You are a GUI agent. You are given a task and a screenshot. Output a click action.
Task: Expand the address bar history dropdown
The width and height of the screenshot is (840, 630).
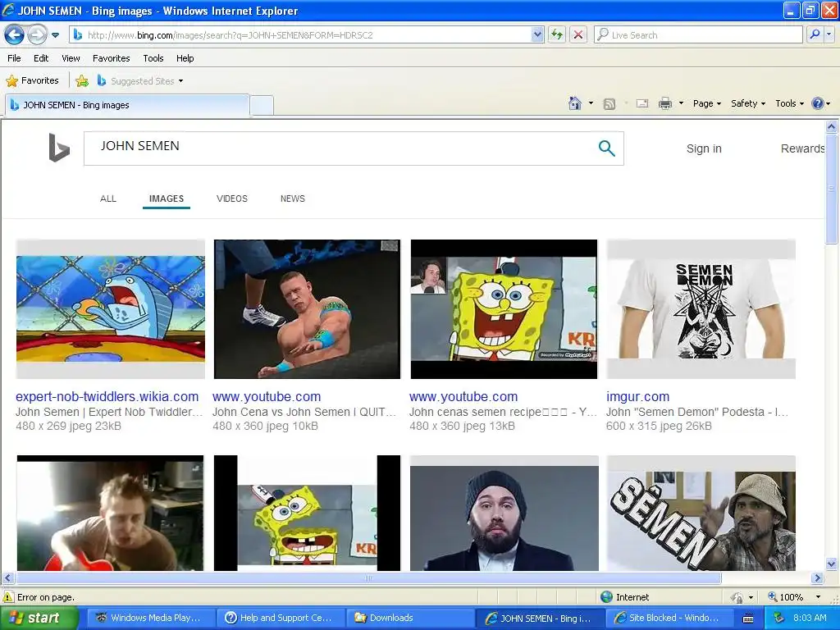(537, 35)
